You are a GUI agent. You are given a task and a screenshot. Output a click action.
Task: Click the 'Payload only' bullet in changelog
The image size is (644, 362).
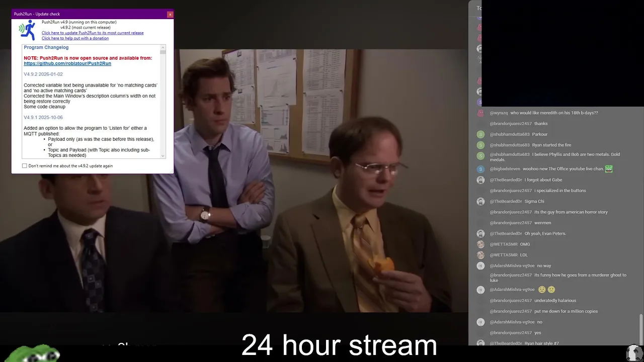click(101, 142)
